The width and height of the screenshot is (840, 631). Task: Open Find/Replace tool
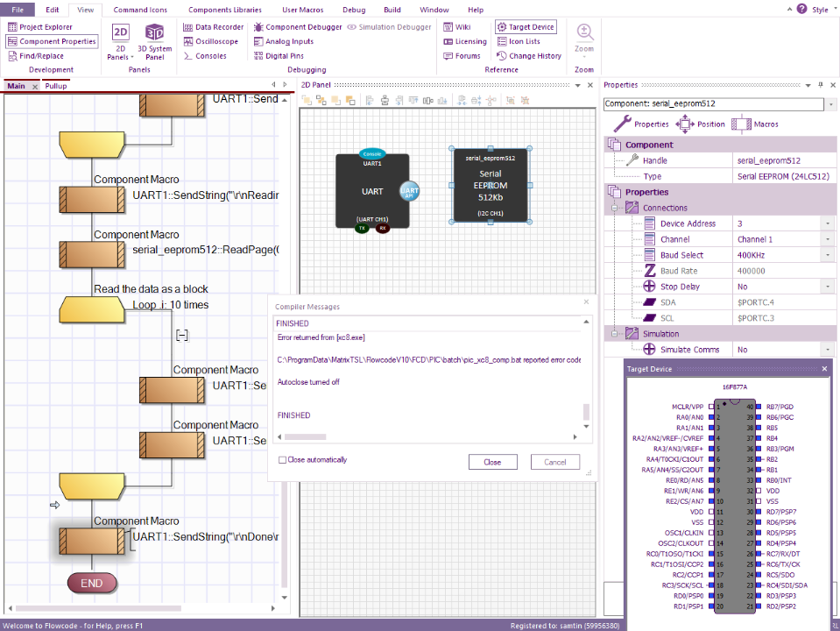pos(36,56)
